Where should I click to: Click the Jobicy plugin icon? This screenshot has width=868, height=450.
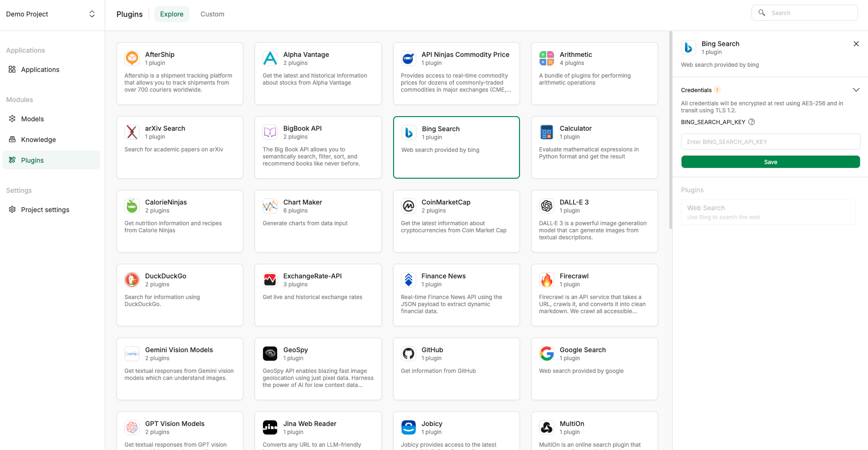[x=408, y=427]
